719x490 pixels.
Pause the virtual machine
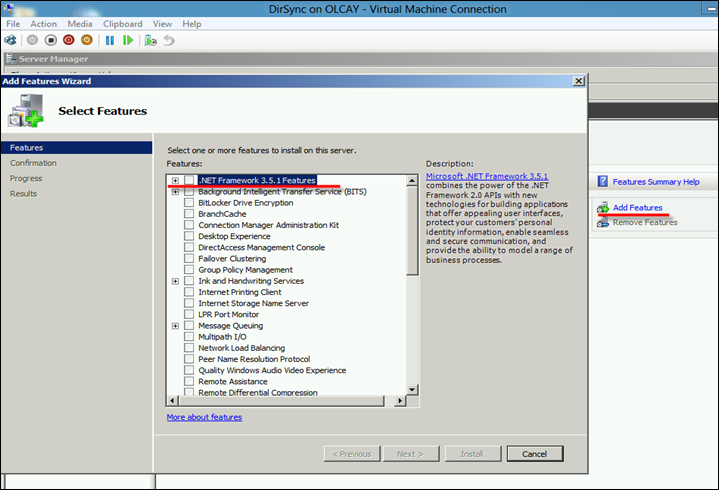pyautogui.click(x=110, y=40)
